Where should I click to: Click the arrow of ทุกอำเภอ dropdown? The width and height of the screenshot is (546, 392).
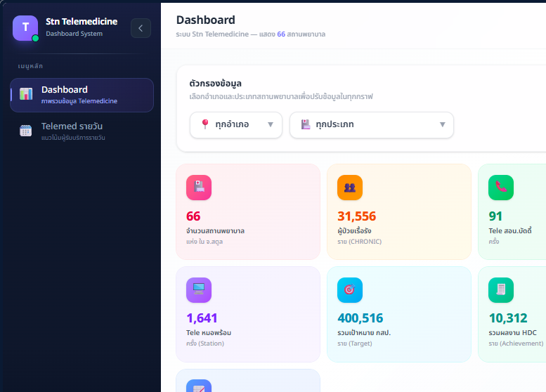tap(271, 124)
